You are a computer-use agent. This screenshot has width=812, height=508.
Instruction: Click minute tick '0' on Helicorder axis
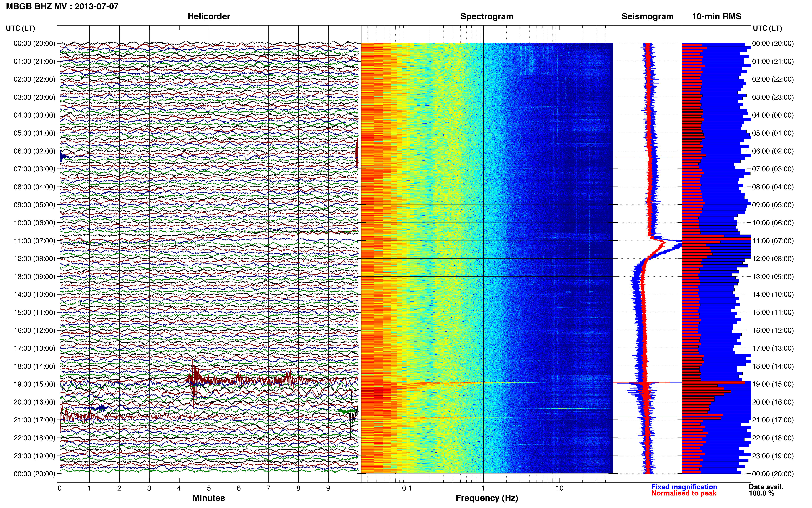(x=60, y=488)
